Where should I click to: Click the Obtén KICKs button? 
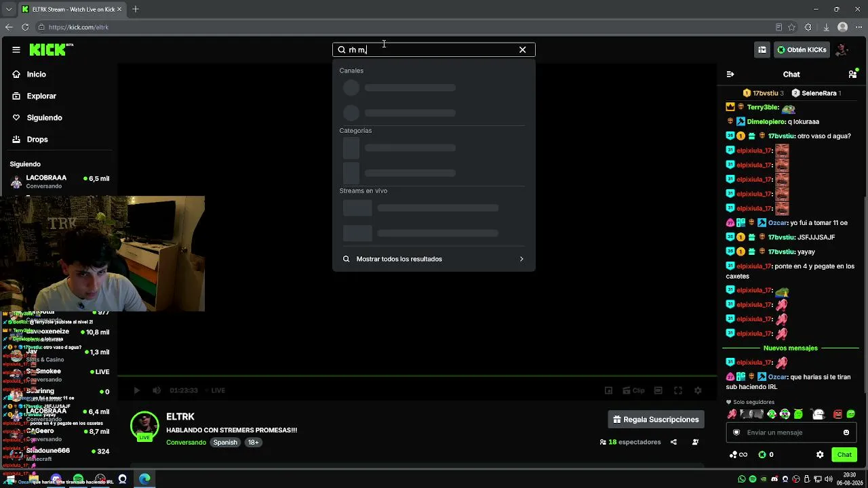point(802,49)
